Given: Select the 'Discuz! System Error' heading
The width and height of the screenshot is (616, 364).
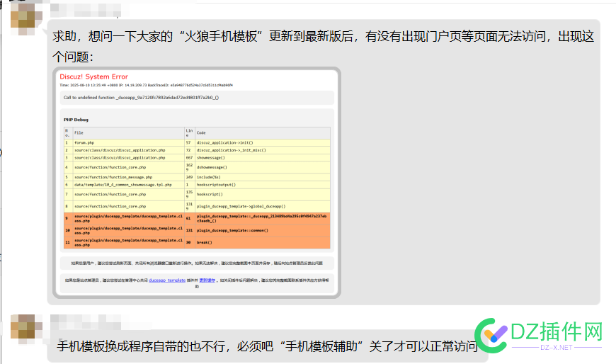Looking at the screenshot, I should pos(94,76).
